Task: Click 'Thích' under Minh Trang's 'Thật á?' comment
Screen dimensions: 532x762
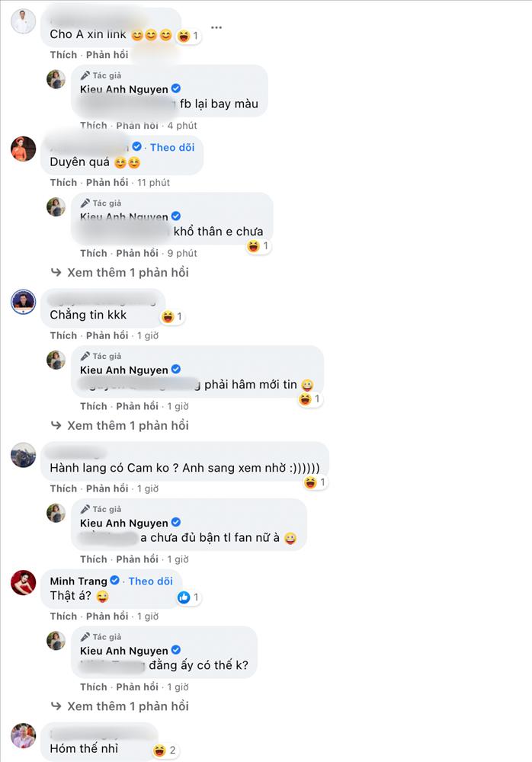Action: [x=64, y=616]
